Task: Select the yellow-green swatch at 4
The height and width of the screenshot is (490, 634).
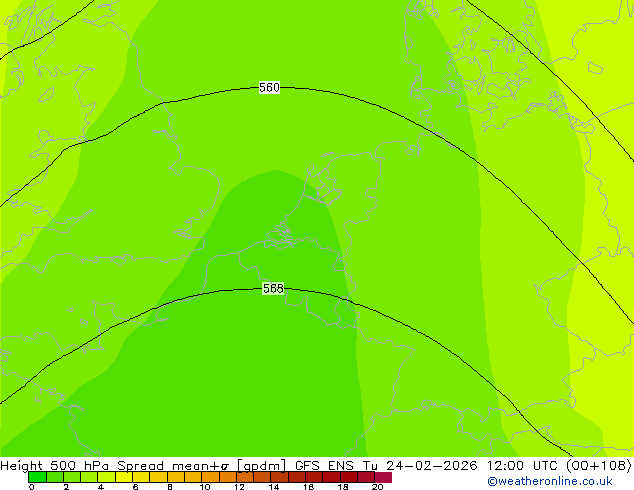Action: (x=106, y=478)
